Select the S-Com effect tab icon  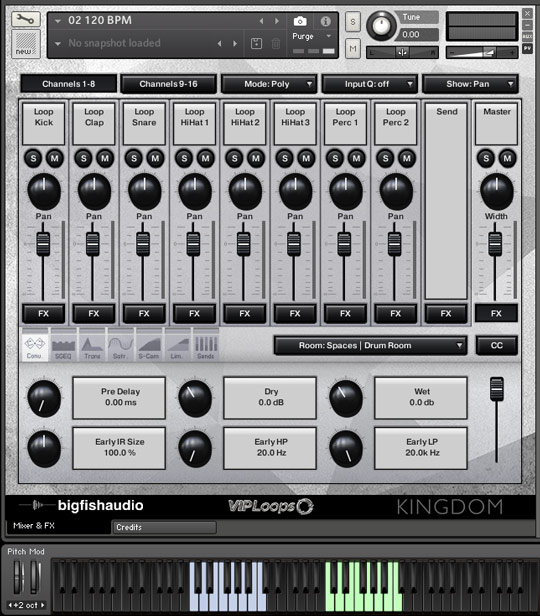(149, 347)
